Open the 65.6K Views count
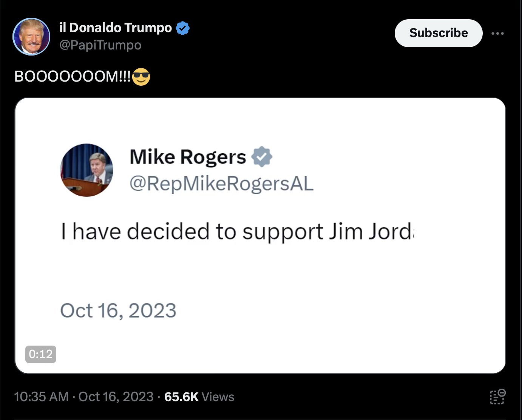 199,397
